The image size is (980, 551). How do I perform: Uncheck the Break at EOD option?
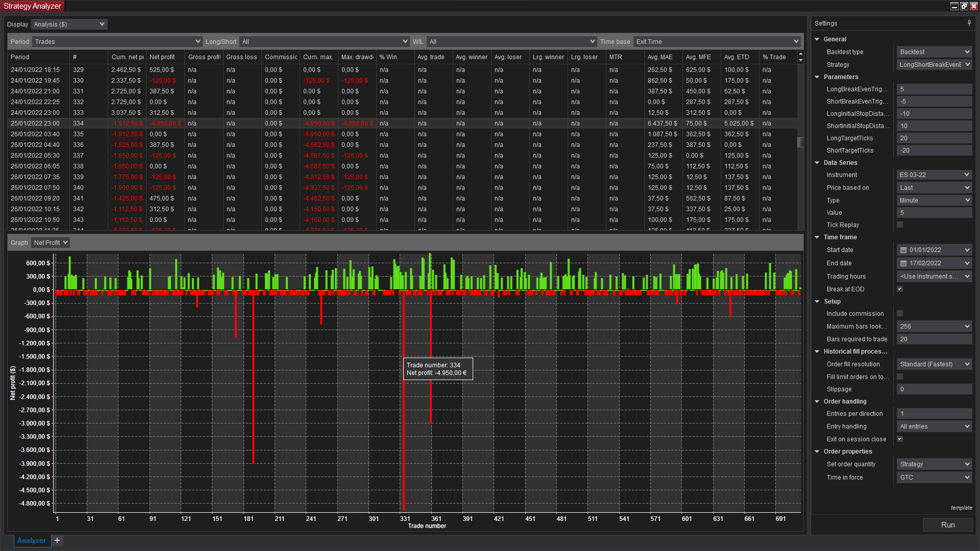(900, 289)
